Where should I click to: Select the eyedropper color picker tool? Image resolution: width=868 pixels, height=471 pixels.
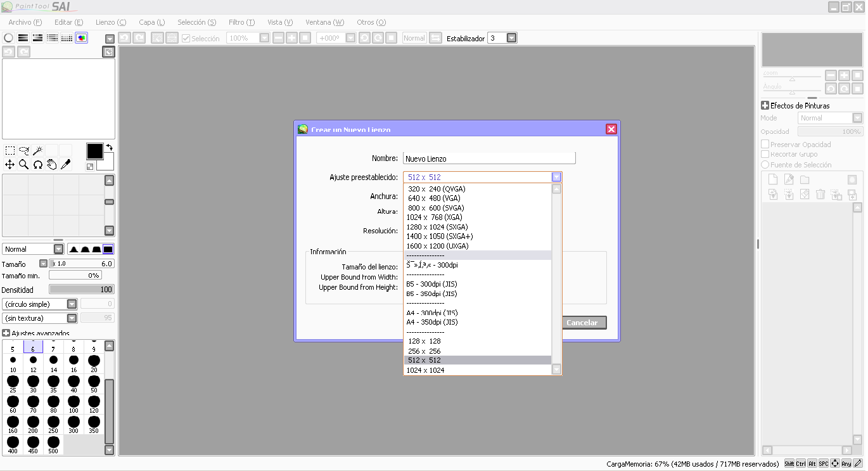pyautogui.click(x=65, y=165)
